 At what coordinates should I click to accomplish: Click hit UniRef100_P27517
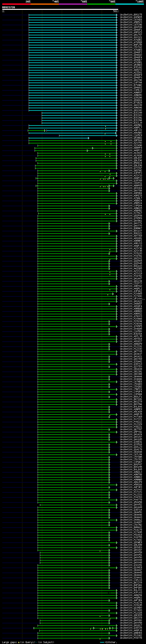point(131,213)
